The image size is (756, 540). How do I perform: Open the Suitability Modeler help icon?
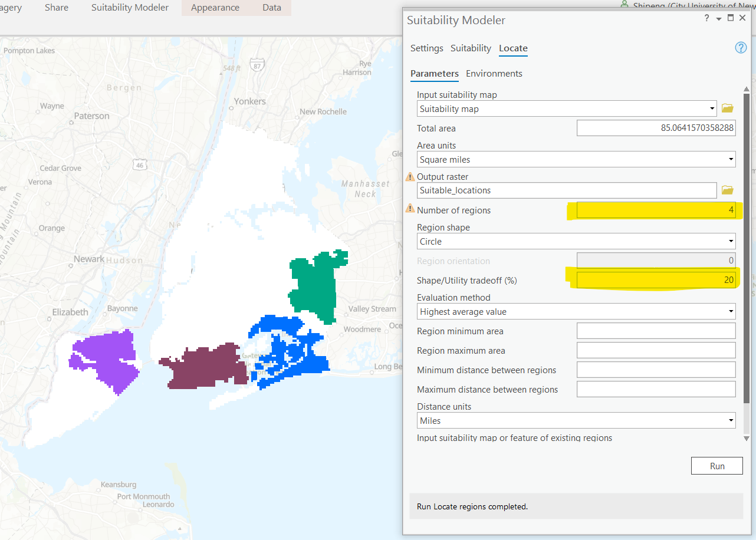[741, 48]
